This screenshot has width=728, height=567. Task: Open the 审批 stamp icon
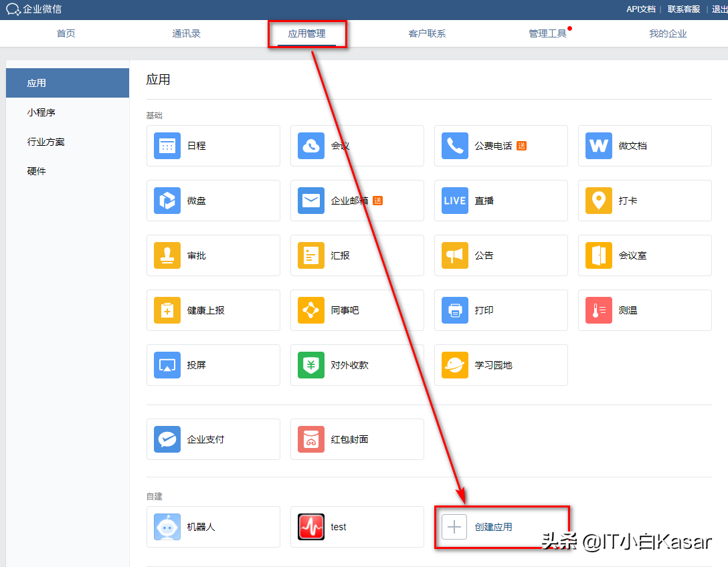coord(167,255)
